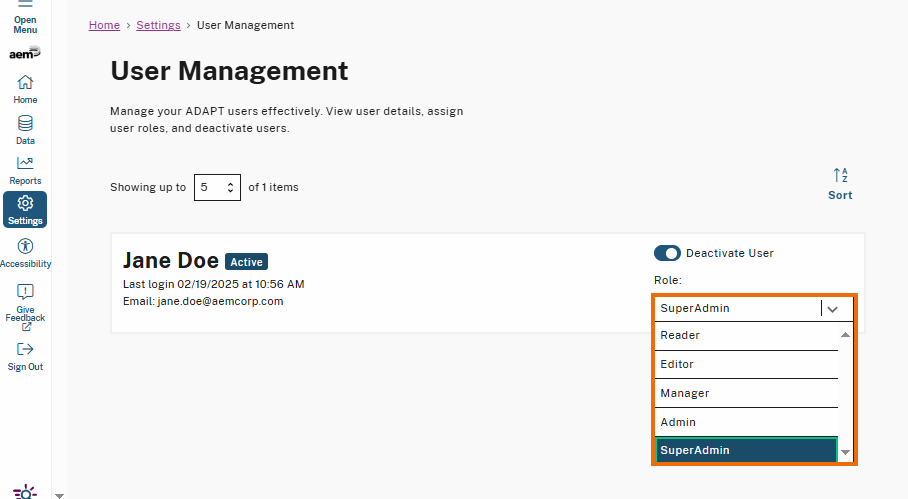This screenshot has height=499, width=908.
Task: Choose the Admin role option
Action: (x=746, y=423)
